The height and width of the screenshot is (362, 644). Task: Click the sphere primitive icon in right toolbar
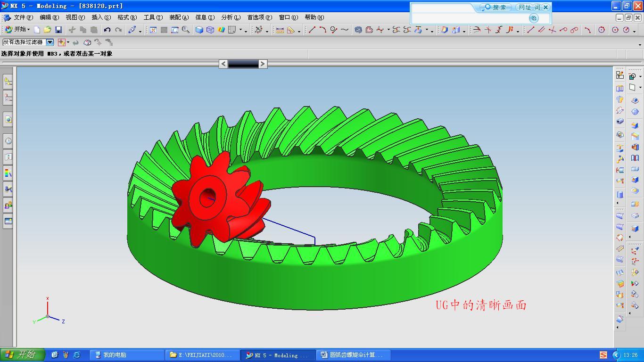pos(635,112)
